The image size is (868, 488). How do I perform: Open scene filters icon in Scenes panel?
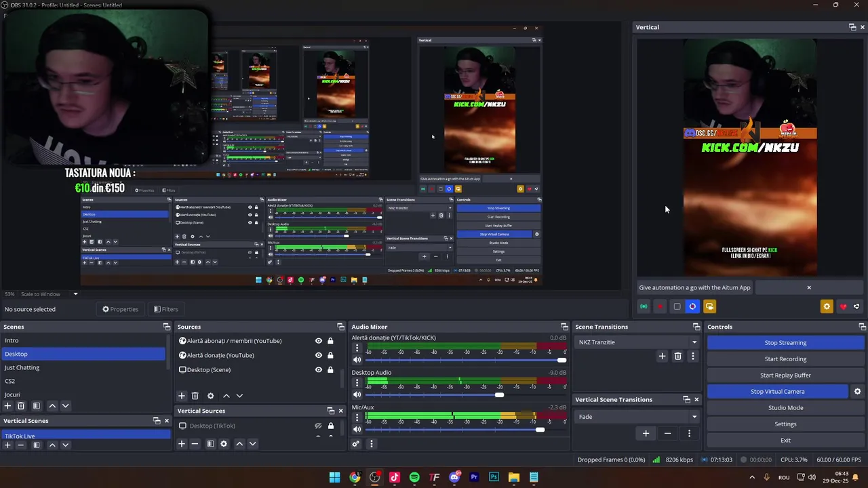(x=37, y=405)
